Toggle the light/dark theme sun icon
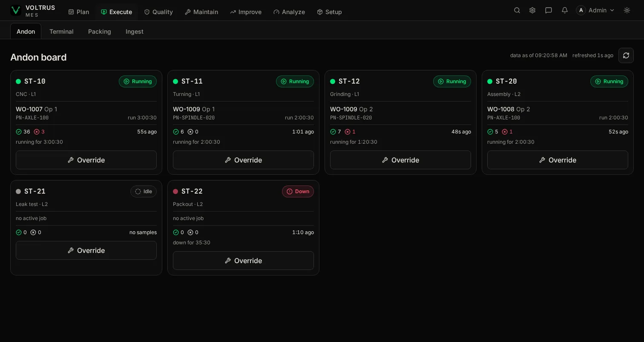Viewport: 644px width, 342px height. 627,11
